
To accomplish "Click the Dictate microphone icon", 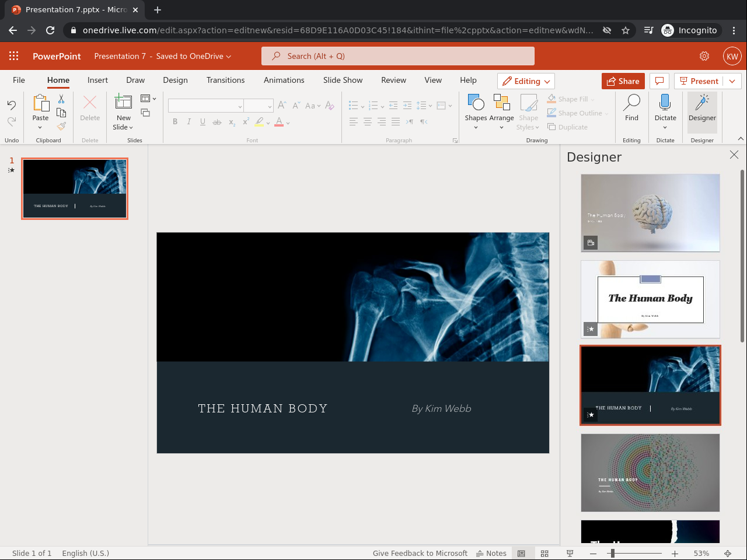I will click(x=665, y=103).
